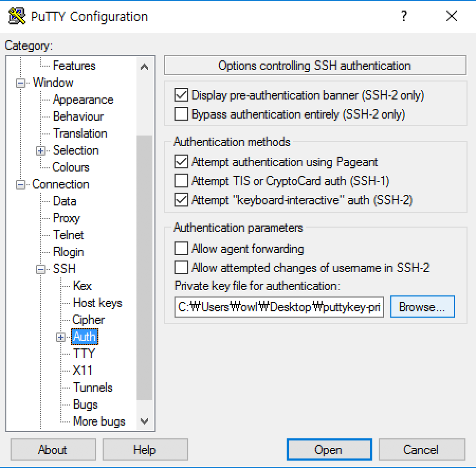Screen dimensions: 476x468
Task: Select the Colours category item
Action: pyautogui.click(x=71, y=167)
